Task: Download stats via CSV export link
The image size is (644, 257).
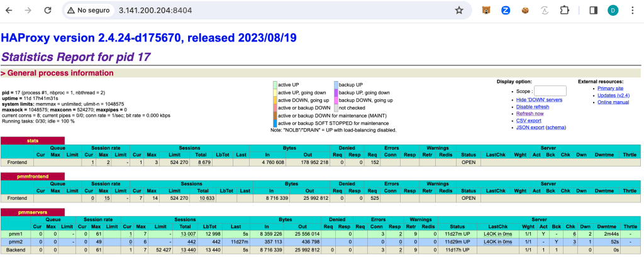Action: point(528,121)
